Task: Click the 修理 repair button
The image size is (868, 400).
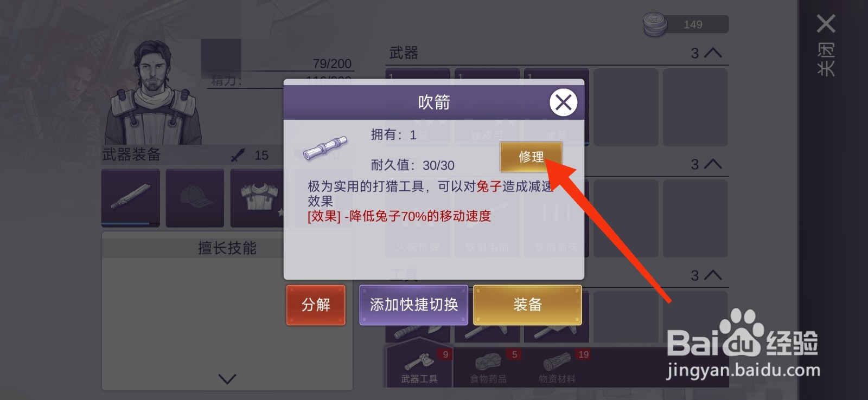Action: coord(531,157)
